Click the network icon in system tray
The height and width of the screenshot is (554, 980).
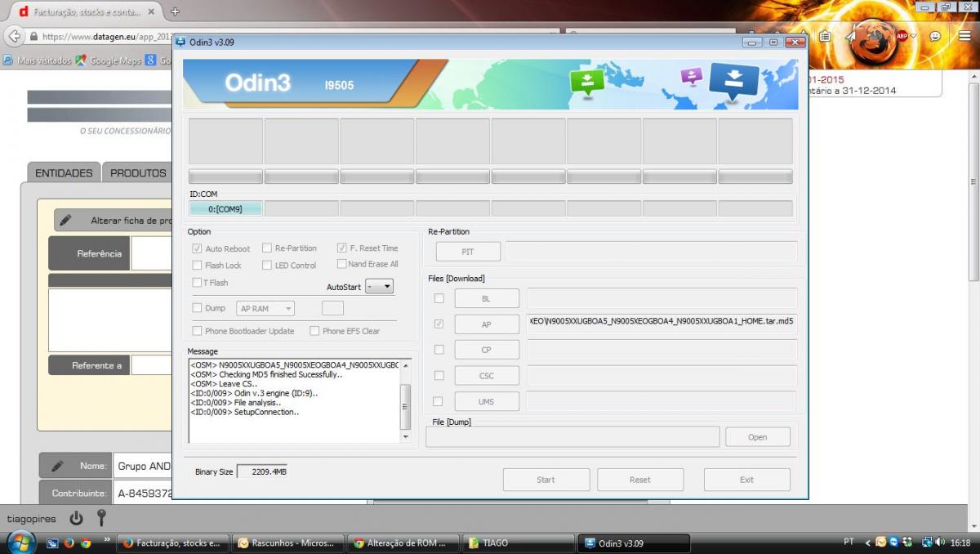927,543
